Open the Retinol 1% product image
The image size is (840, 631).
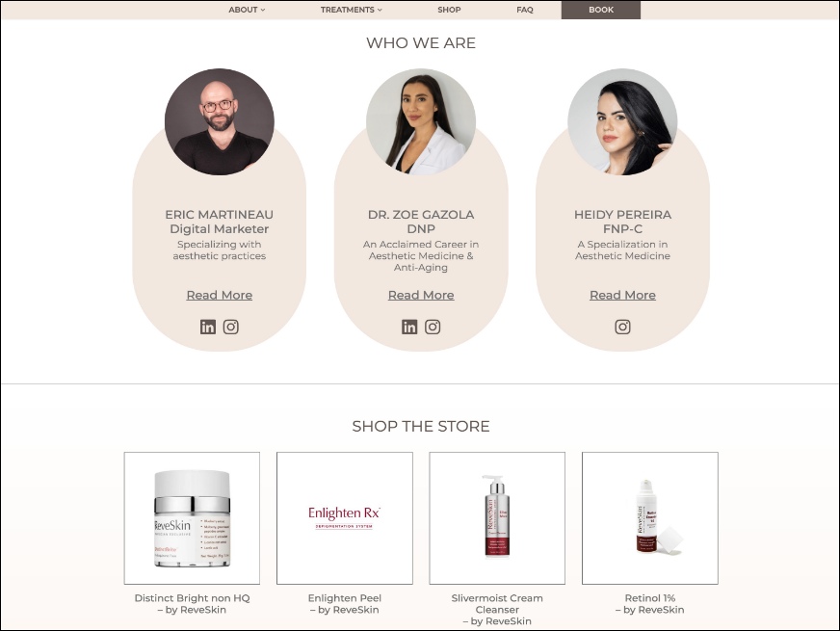point(650,518)
